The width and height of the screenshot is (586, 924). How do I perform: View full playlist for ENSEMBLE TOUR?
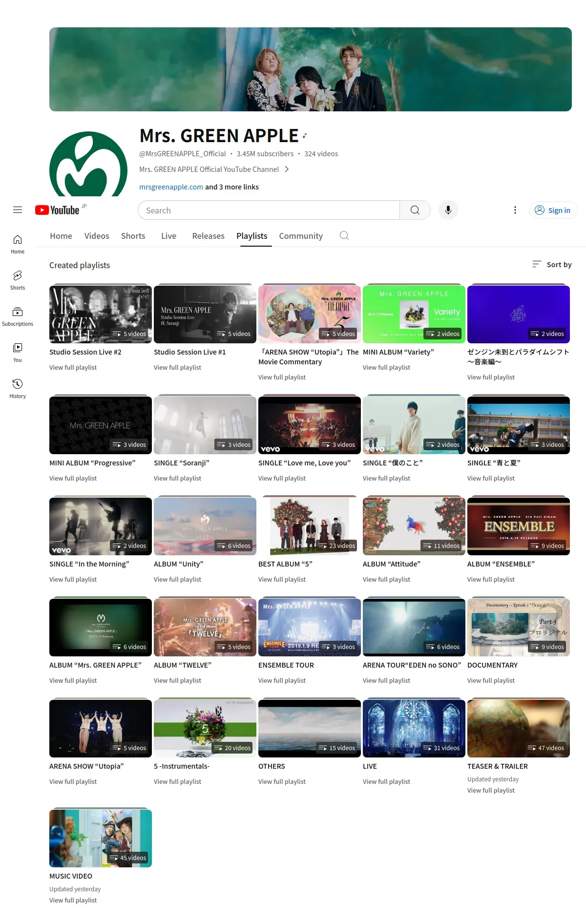tap(282, 680)
